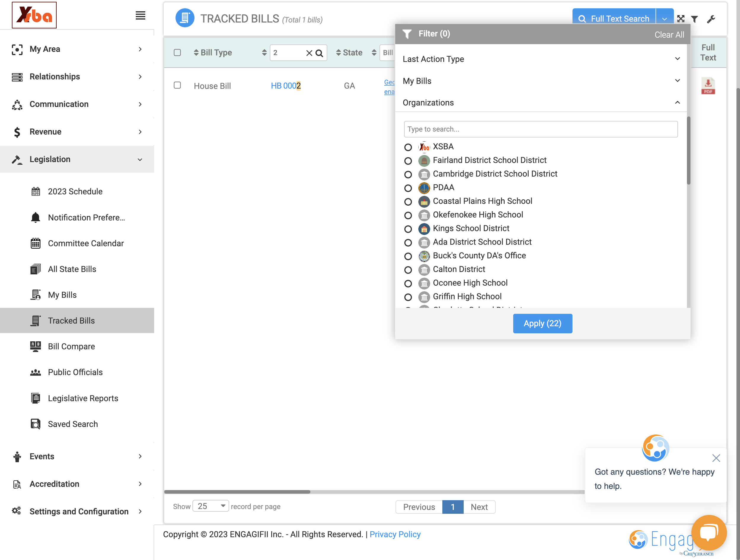The height and width of the screenshot is (560, 740).
Task: Click the fullscreen expand icon
Action: coord(680,19)
